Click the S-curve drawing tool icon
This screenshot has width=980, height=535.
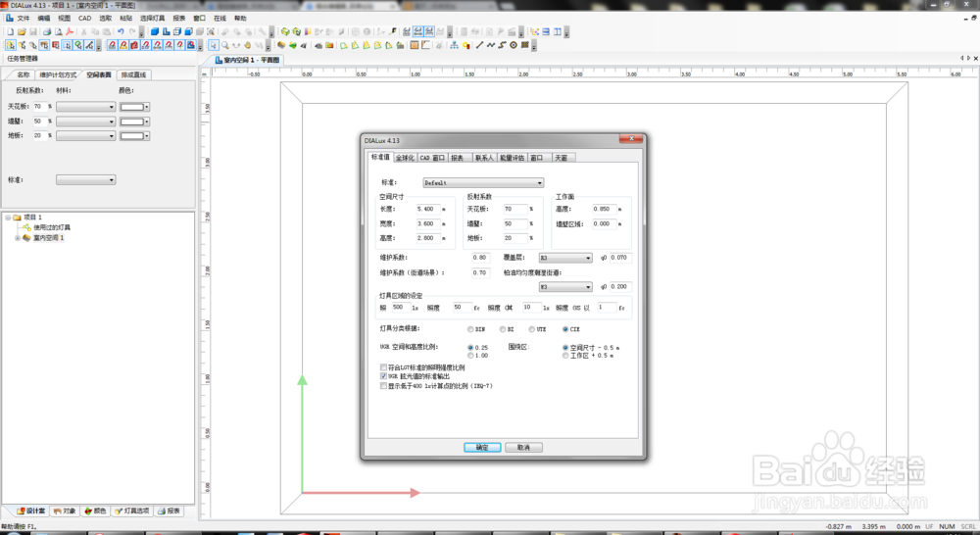pos(502,45)
